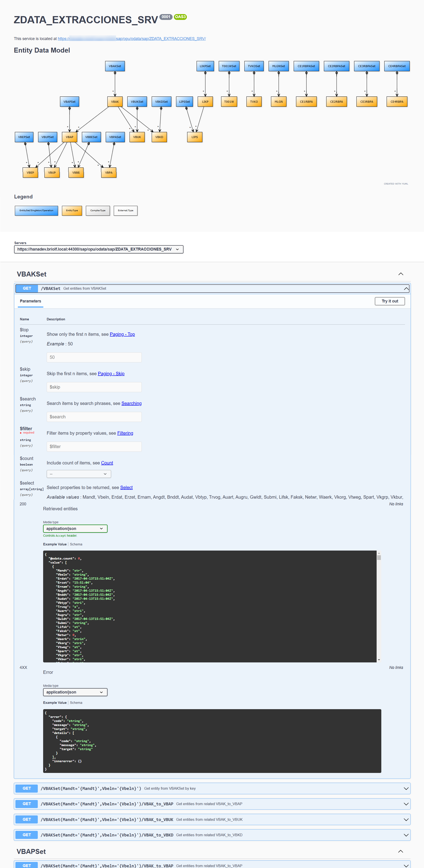The height and width of the screenshot is (868, 424).
Task: Open the $count boolean dropdown
Action: [x=78, y=474]
